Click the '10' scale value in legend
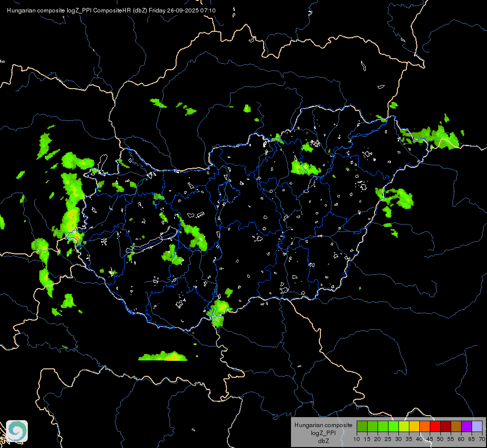This screenshot has height=448, width=487. [x=357, y=440]
